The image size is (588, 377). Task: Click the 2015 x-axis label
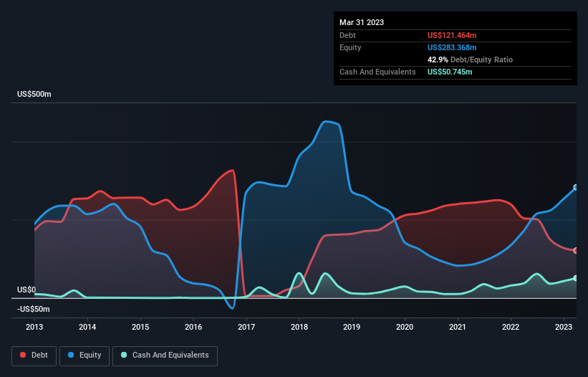click(x=140, y=327)
